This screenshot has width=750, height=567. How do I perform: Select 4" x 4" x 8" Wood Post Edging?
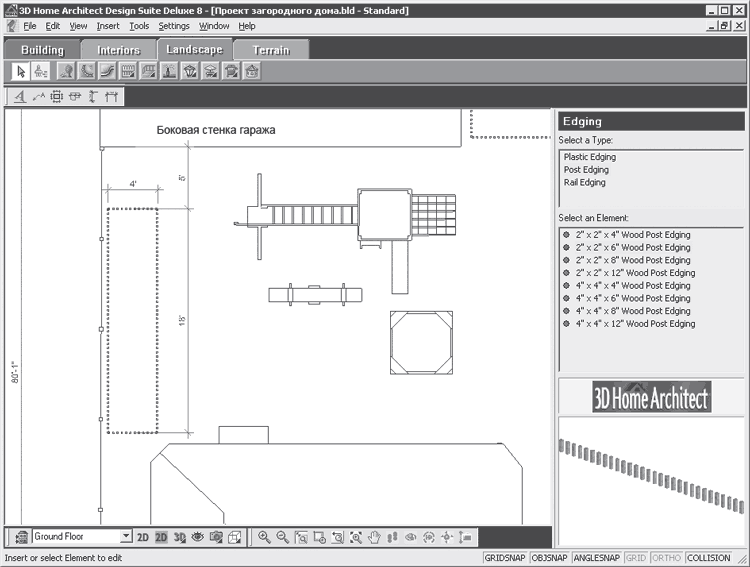pyautogui.click(x=632, y=311)
